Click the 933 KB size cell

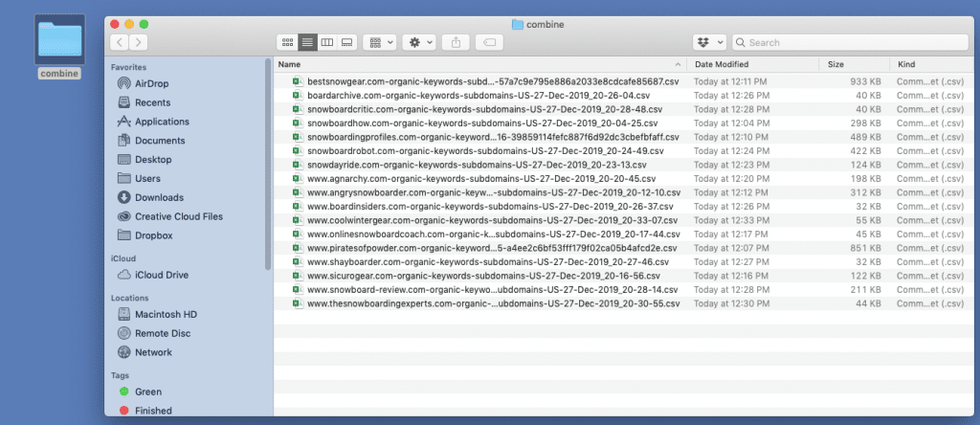tap(865, 81)
